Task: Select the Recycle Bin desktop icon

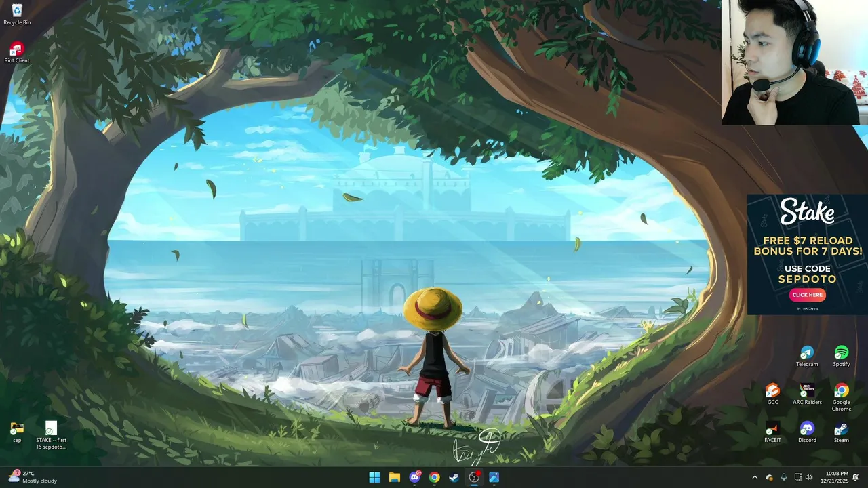Action: pyautogui.click(x=17, y=14)
